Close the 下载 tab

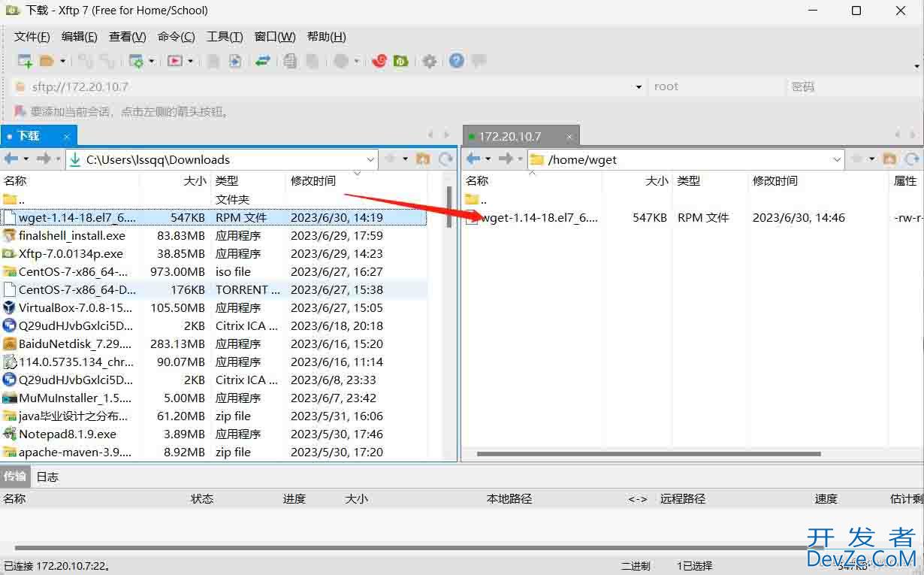point(66,136)
